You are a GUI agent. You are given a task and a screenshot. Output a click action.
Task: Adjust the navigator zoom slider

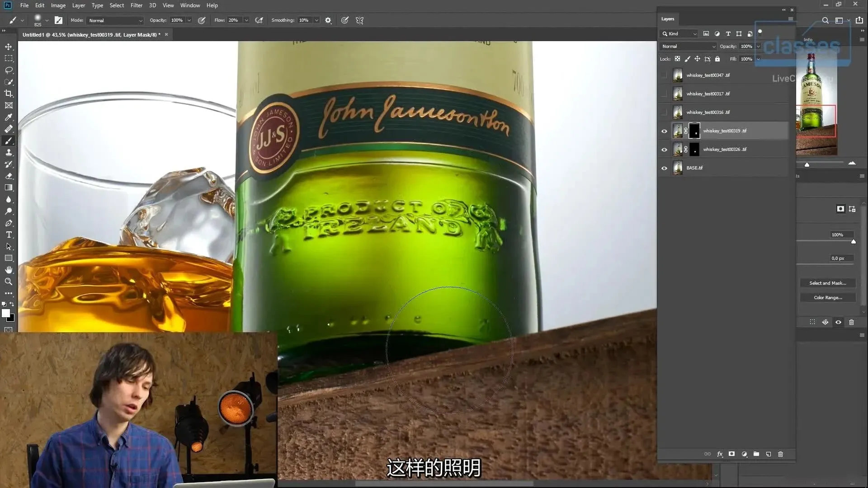pyautogui.click(x=807, y=164)
